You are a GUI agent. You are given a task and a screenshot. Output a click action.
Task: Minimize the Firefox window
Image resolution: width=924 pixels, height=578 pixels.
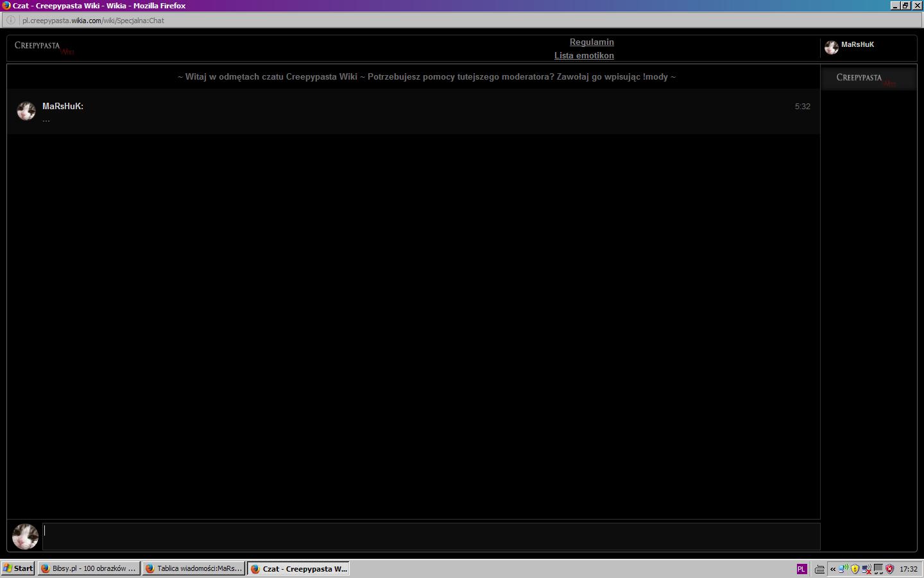pos(895,6)
